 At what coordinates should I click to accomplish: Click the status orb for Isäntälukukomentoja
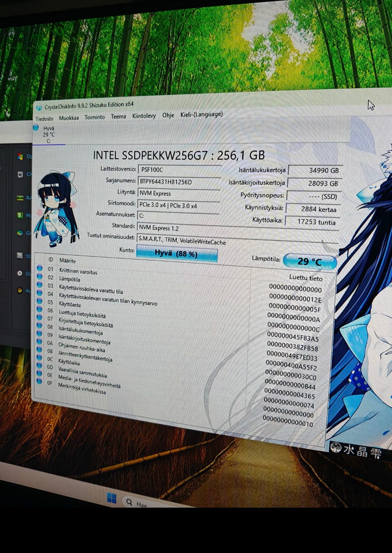[x=39, y=326]
